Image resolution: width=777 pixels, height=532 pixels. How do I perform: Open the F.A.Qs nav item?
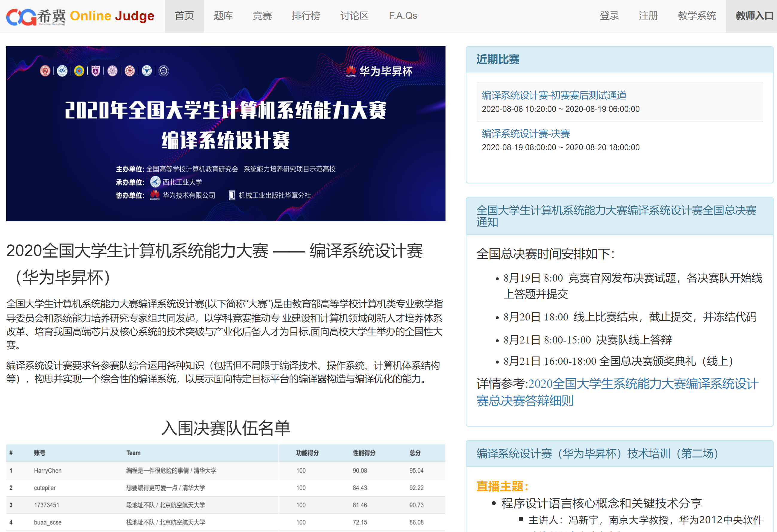click(403, 16)
